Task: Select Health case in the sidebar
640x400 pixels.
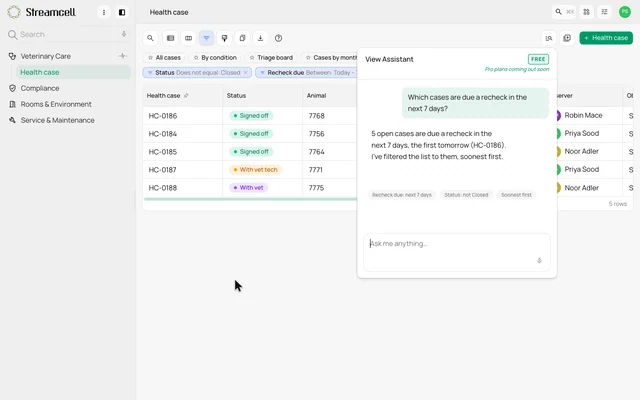Action: click(x=73, y=72)
